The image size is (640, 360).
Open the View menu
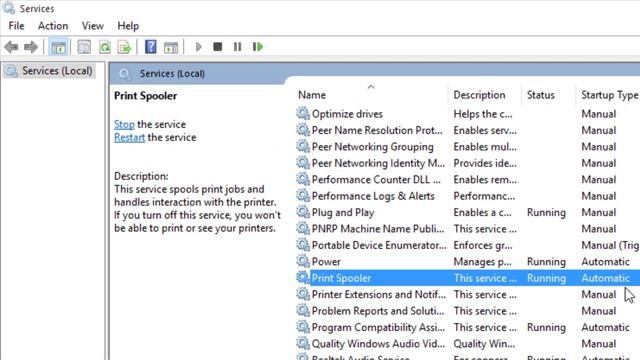click(x=93, y=26)
